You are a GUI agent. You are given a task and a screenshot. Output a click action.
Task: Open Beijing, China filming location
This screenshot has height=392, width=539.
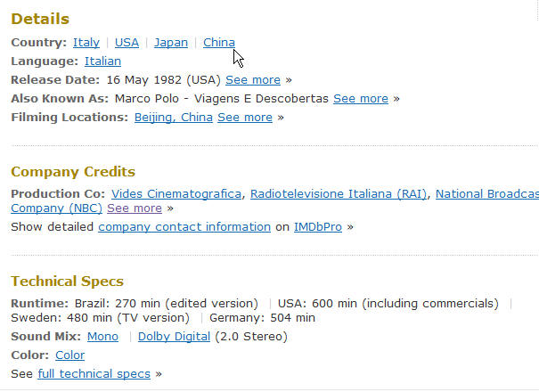tap(174, 118)
